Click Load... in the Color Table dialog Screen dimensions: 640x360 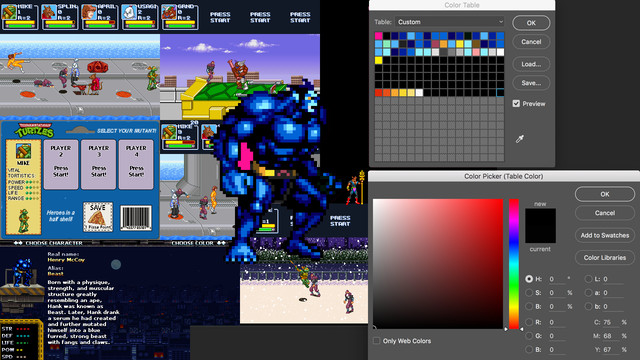pos(531,64)
